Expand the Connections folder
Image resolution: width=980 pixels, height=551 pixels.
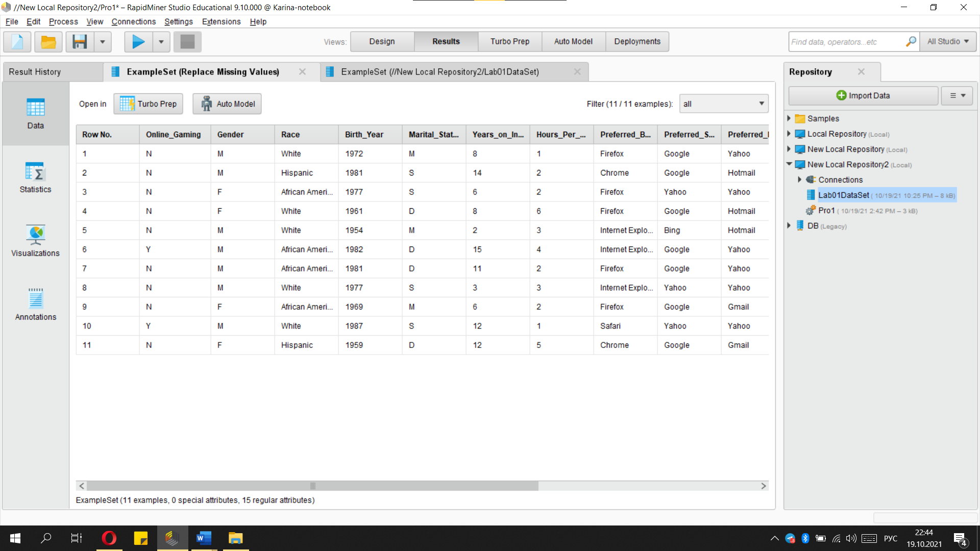pyautogui.click(x=800, y=180)
